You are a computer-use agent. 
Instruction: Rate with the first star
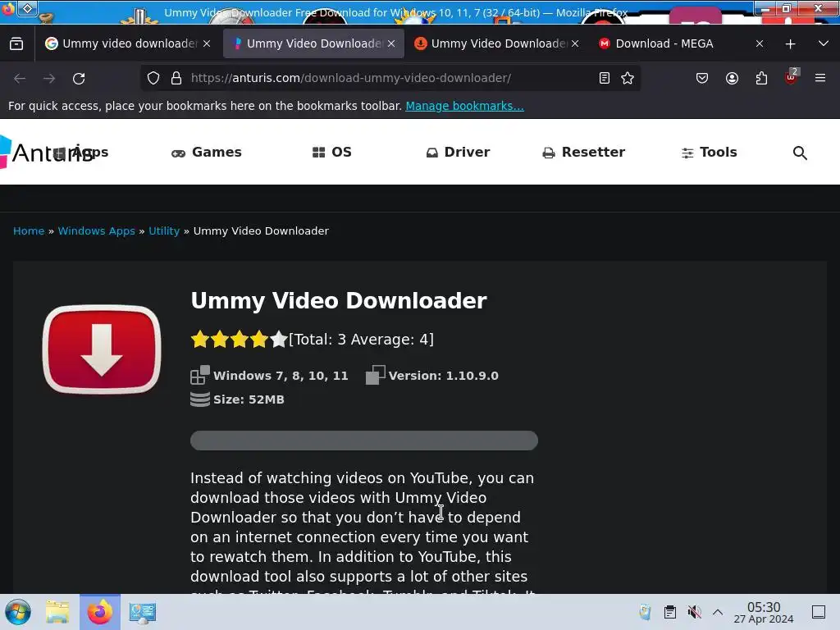[200, 339]
